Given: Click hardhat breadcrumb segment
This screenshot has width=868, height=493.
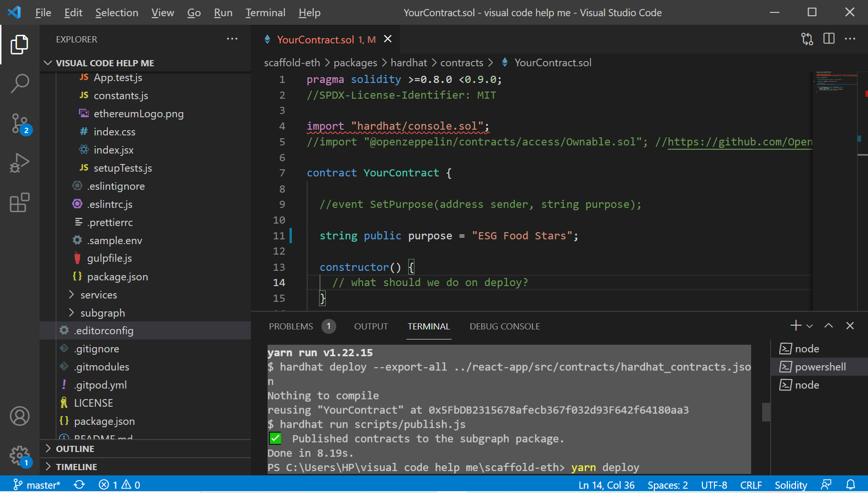Looking at the screenshot, I should tap(409, 63).
